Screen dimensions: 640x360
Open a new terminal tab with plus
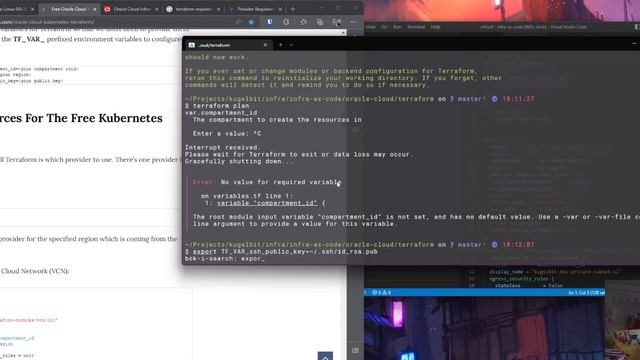[280, 45]
